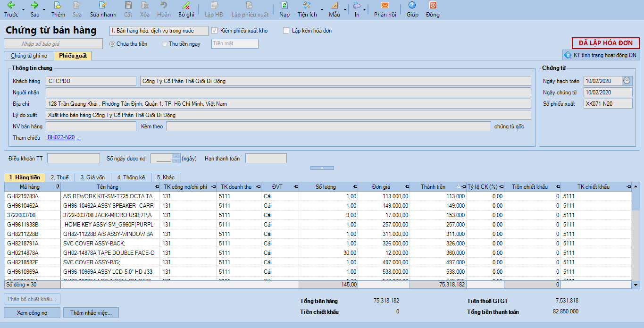The height and width of the screenshot is (328, 644).
Task: Click the Nhập số báo giá field
Action: click(x=53, y=44)
